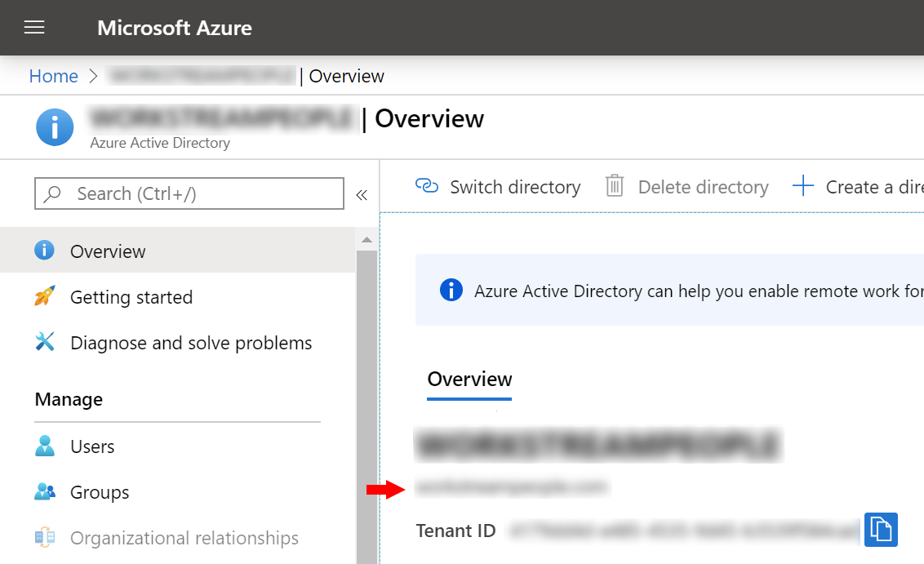Click the sidebar scrollbar up arrow
This screenshot has height=564, width=924.
(366, 240)
